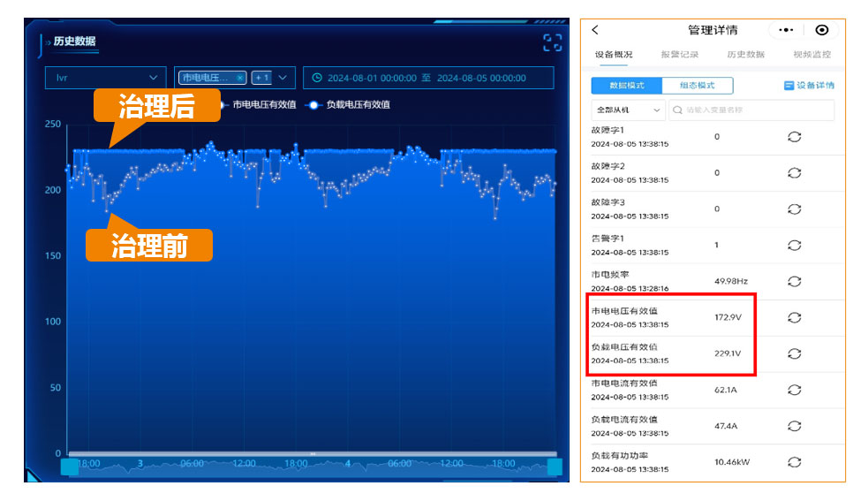Click the left handle of chart zoom slider
The height and width of the screenshot is (501, 868).
point(69,467)
